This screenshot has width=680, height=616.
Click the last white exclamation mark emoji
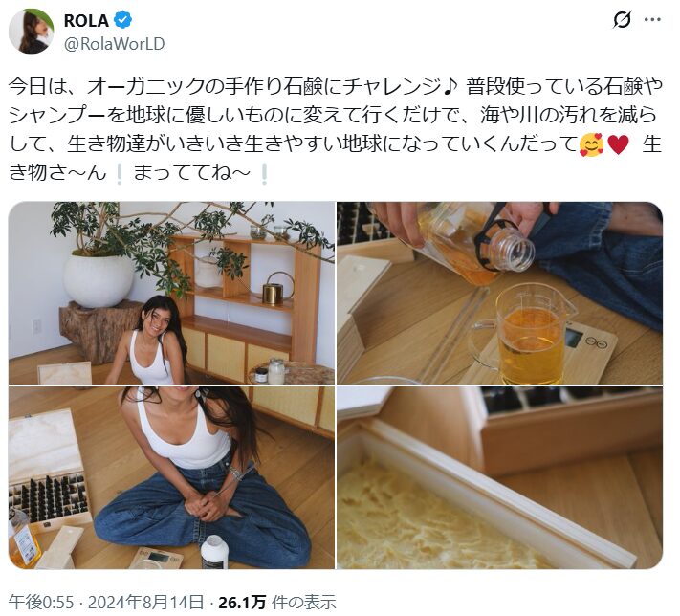click(264, 174)
